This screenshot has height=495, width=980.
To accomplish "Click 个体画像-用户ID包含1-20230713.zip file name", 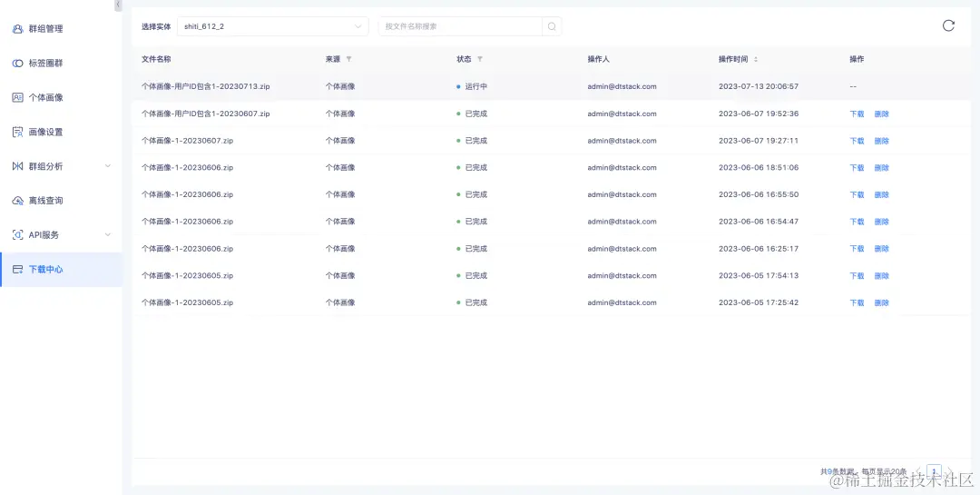I will coord(206,86).
